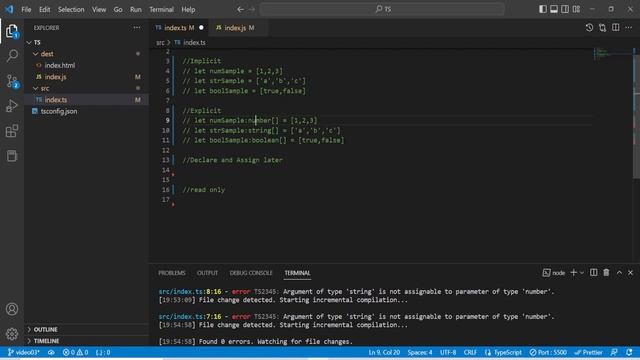Open the File menu
The image size is (640, 360).
26,9
